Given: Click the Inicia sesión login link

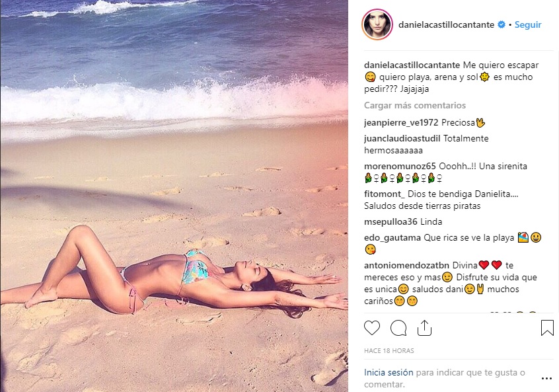Looking at the screenshot, I should pyautogui.click(x=389, y=372).
